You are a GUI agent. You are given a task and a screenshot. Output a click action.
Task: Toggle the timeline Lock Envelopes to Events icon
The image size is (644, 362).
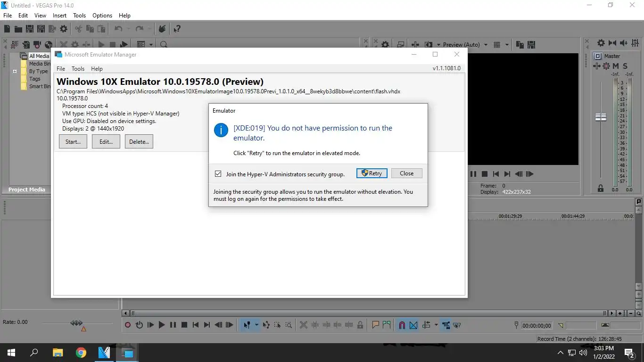(445, 325)
